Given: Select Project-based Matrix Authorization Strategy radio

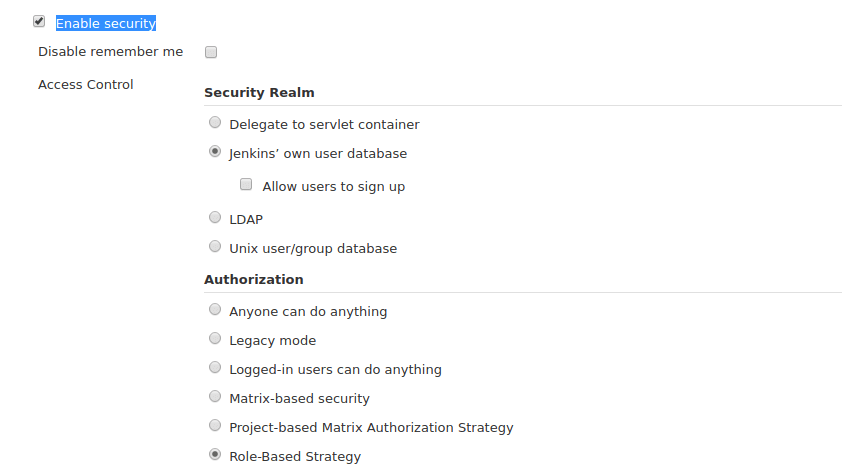Looking at the screenshot, I should click(x=215, y=425).
